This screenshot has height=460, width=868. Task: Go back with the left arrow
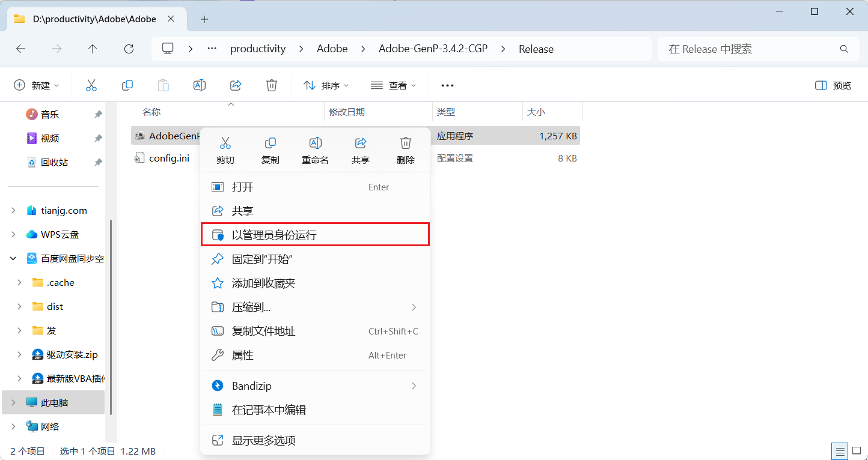[20, 49]
